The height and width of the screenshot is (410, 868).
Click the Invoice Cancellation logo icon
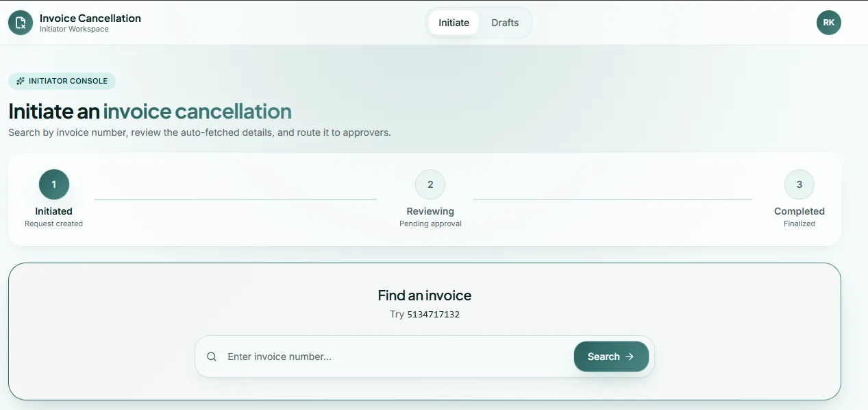tap(21, 23)
